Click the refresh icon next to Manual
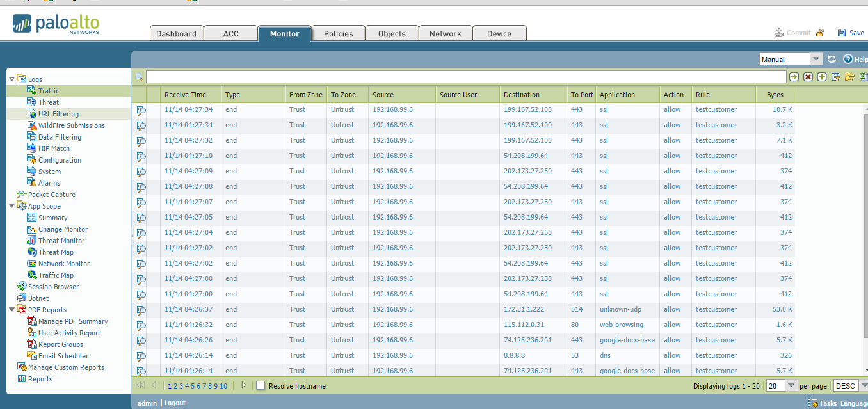 click(x=832, y=60)
